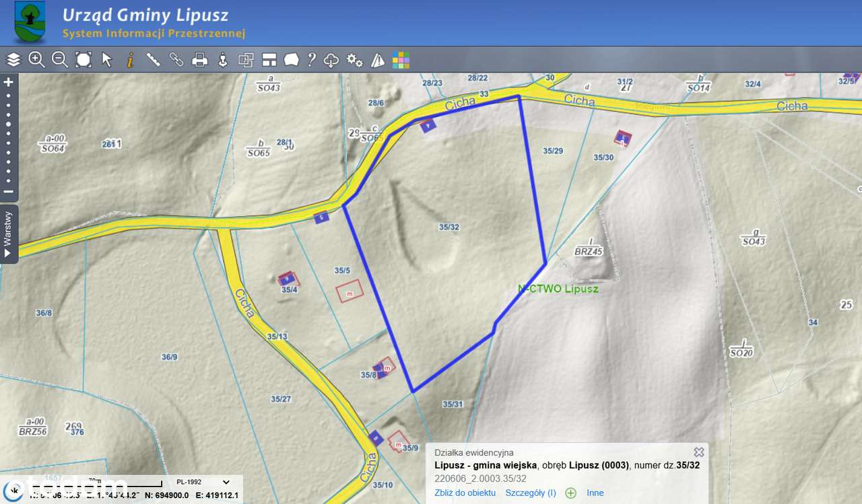This screenshot has width=862, height=504.
Task: Click parcel label 32/4 on the map
Action: pos(753,84)
